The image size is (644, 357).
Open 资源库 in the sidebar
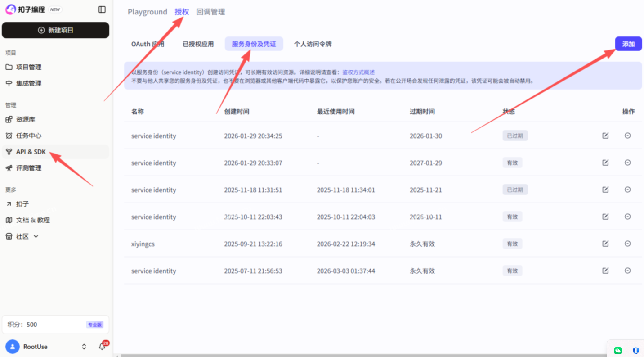click(x=25, y=119)
